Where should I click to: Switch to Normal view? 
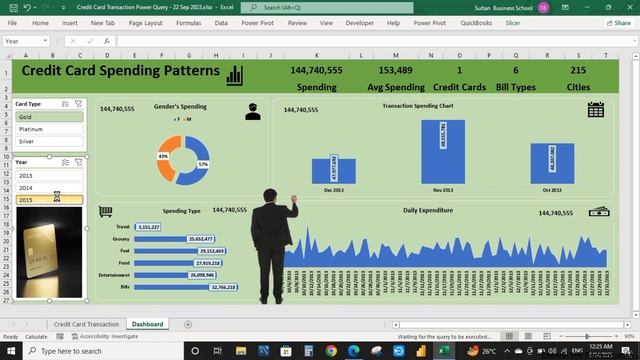coord(509,336)
